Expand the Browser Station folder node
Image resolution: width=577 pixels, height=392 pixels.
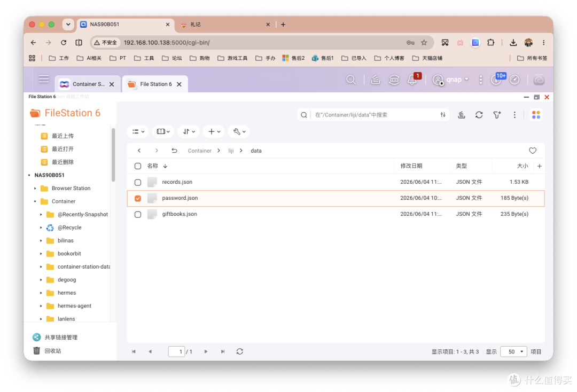coord(35,189)
